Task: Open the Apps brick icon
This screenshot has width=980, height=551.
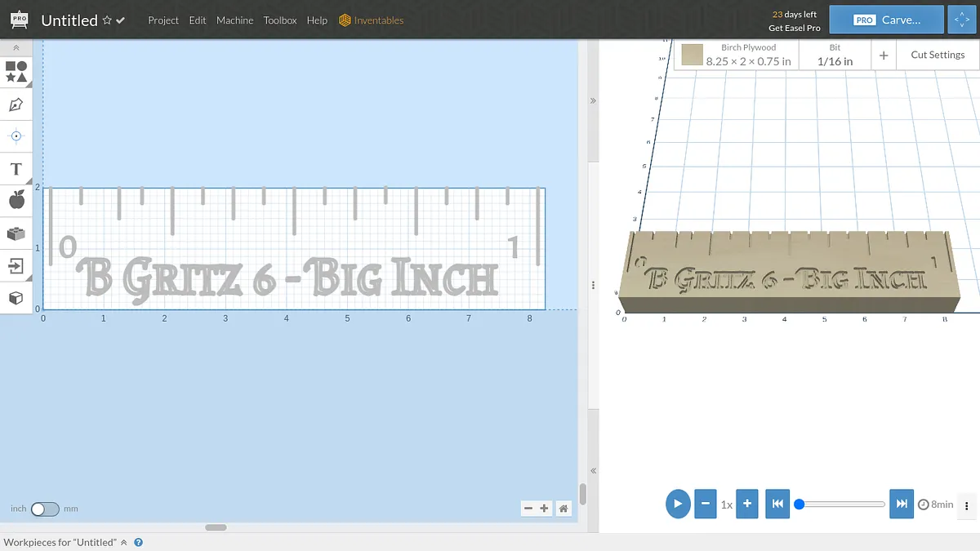Action: click(x=16, y=233)
